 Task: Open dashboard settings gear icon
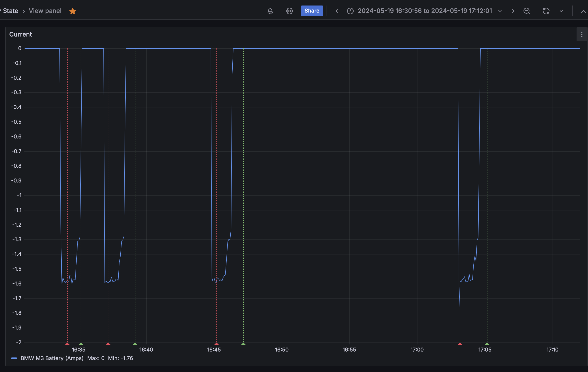289,11
